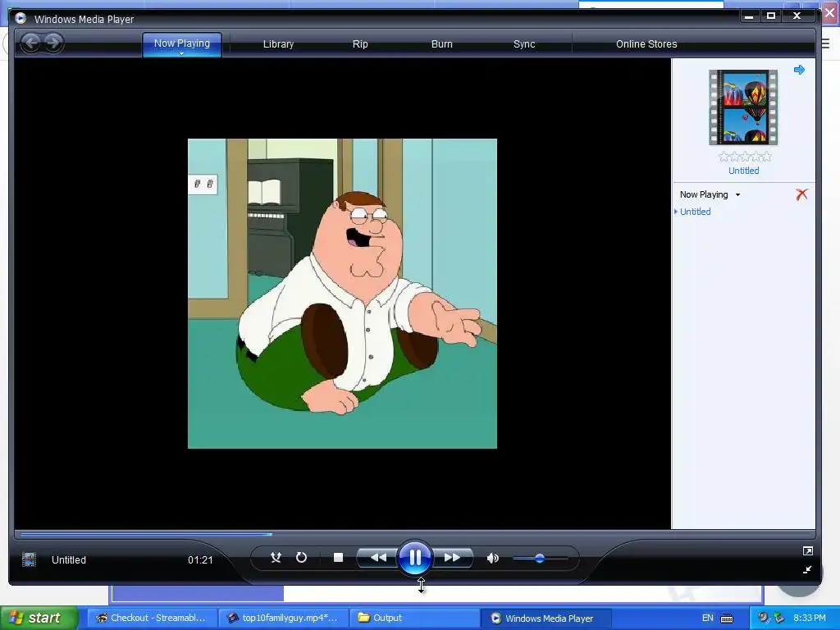
Task: Select the Untitled item in the playlist
Action: [696, 212]
